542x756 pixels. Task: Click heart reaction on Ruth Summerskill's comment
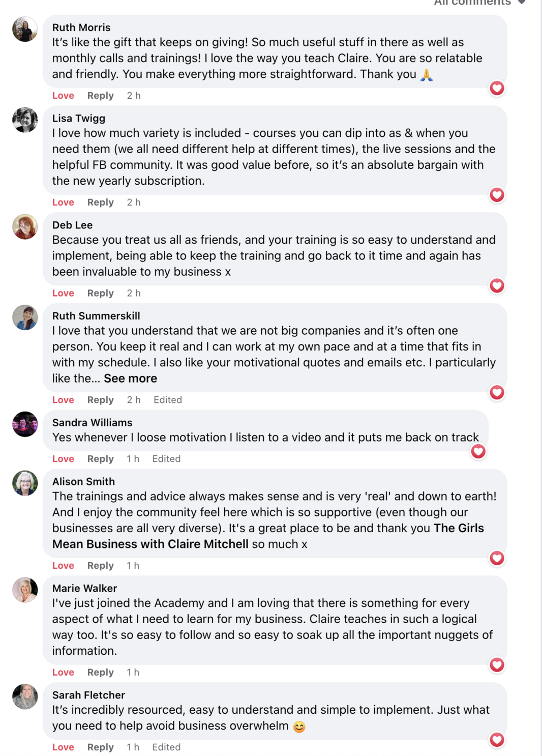[x=497, y=392]
